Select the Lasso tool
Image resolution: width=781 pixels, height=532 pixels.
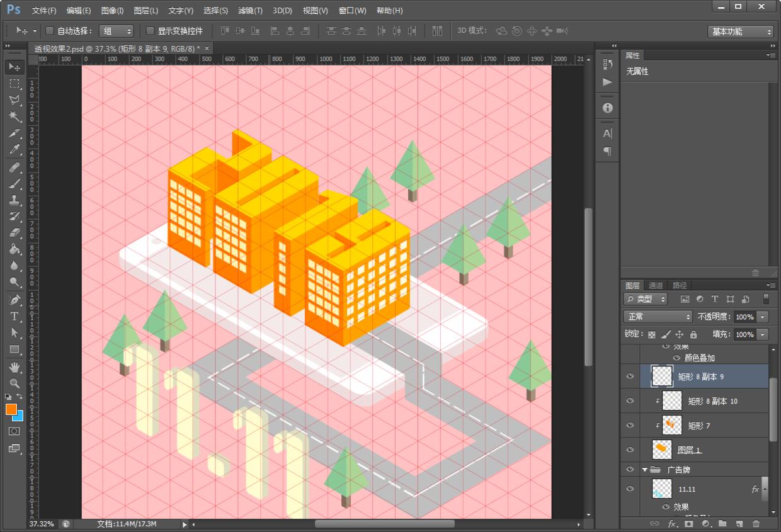tap(14, 100)
